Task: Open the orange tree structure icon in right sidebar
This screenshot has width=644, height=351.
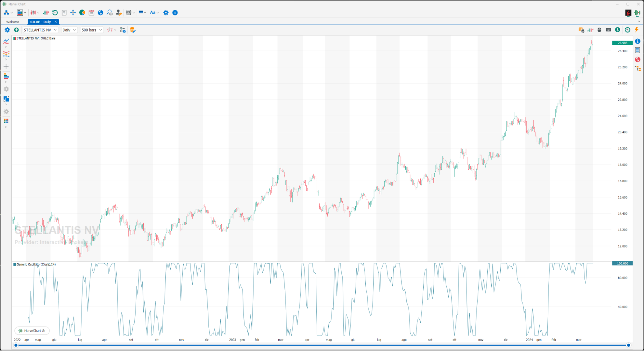Action: [x=638, y=68]
